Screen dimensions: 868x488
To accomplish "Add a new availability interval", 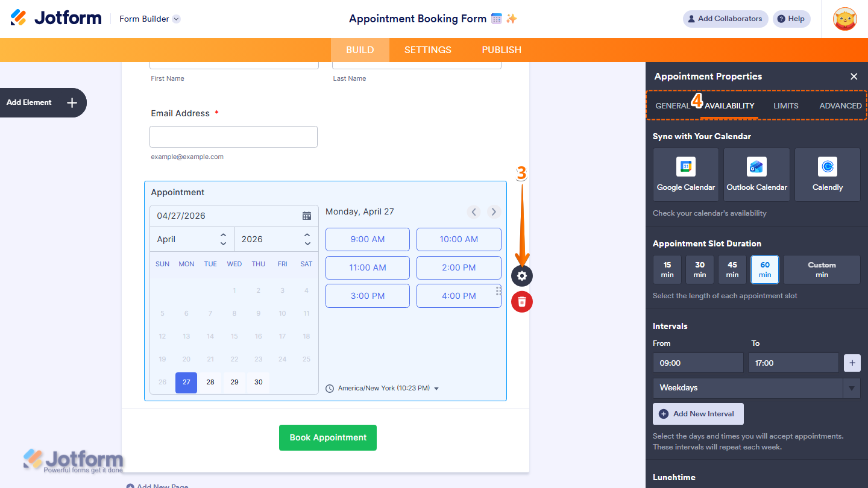I will (x=697, y=414).
